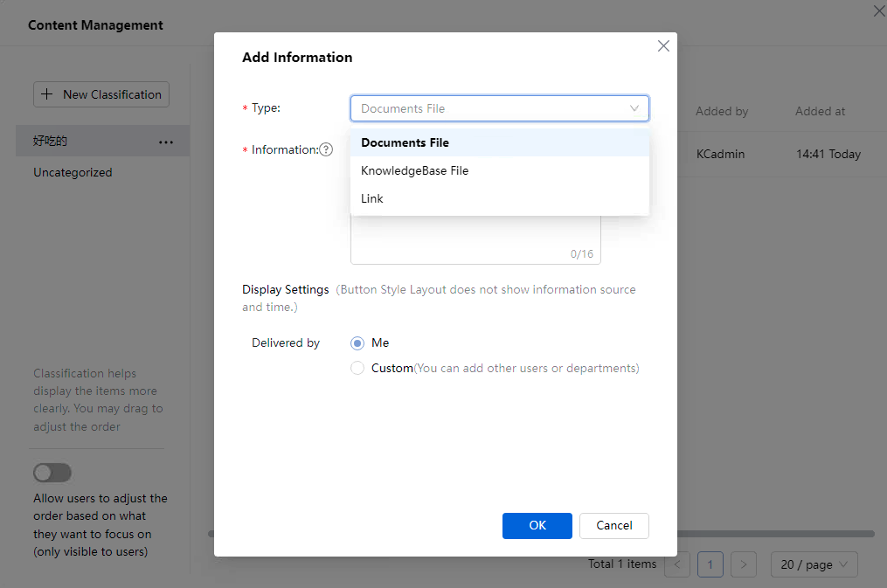Click the plus icon in New Classification
Screen dimensions: 887x588
pyautogui.click(x=47, y=94)
